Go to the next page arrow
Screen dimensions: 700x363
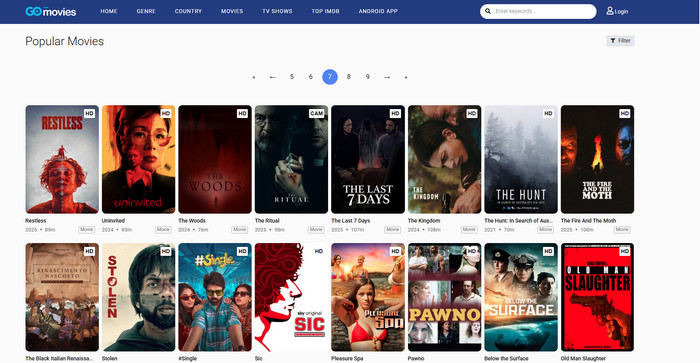(x=387, y=77)
